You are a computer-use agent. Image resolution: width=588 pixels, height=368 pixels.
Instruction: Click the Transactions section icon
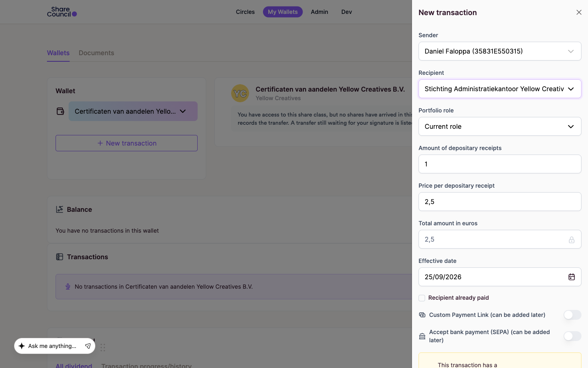click(x=60, y=257)
